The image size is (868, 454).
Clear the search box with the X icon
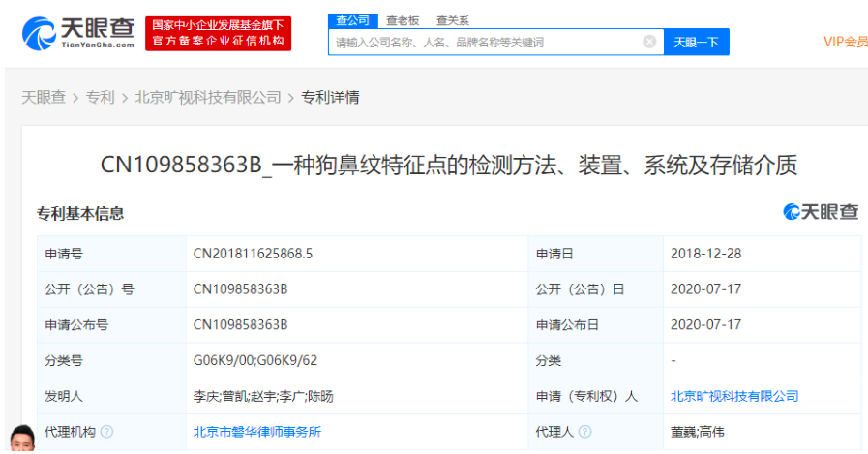(649, 42)
